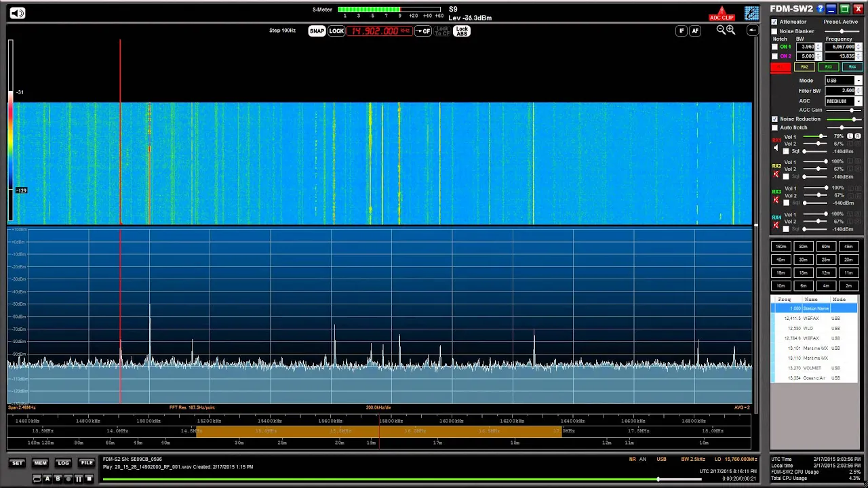
Task: Click the orange band range selector
Action: coord(378,430)
